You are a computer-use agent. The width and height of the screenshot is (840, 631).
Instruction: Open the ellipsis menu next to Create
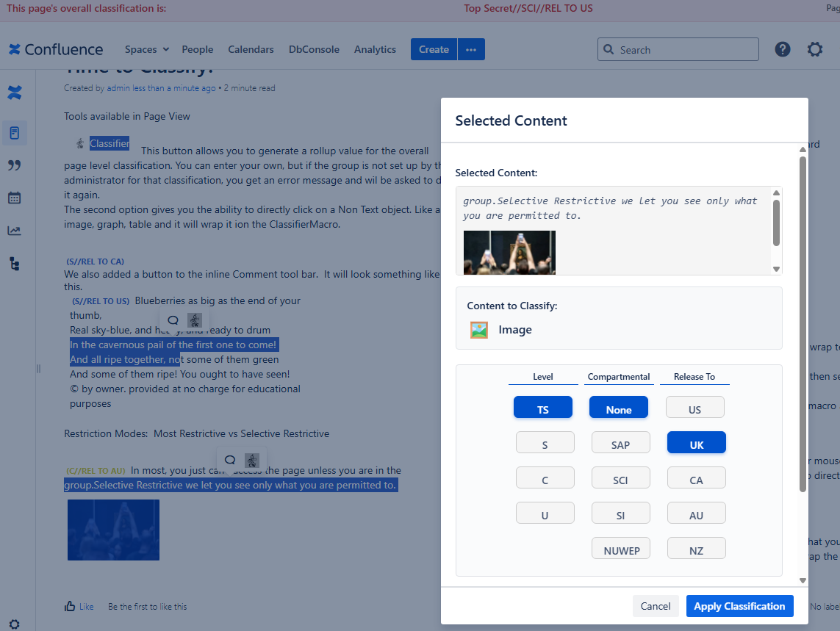tap(471, 49)
